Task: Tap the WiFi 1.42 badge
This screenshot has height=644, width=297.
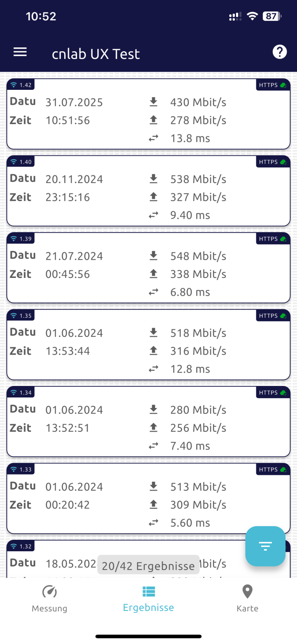Action: [x=21, y=85]
